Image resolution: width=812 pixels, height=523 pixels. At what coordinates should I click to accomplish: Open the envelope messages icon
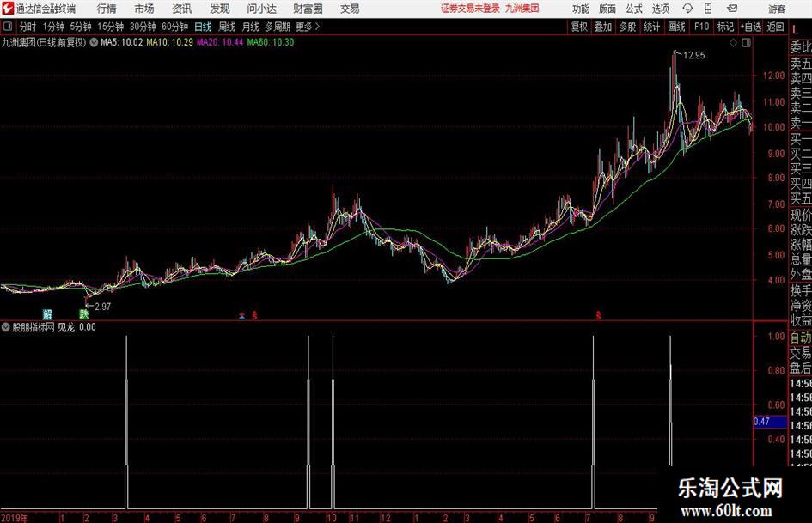(732, 9)
